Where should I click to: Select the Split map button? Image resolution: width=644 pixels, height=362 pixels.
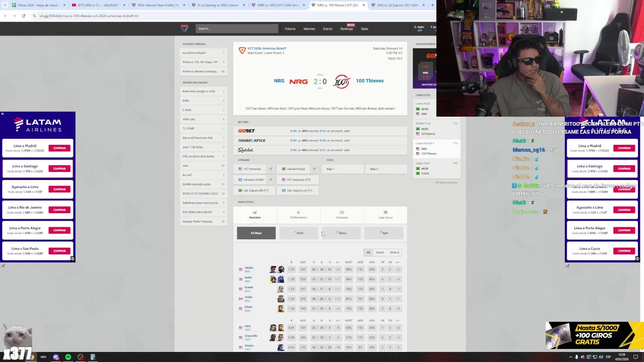(x=384, y=233)
